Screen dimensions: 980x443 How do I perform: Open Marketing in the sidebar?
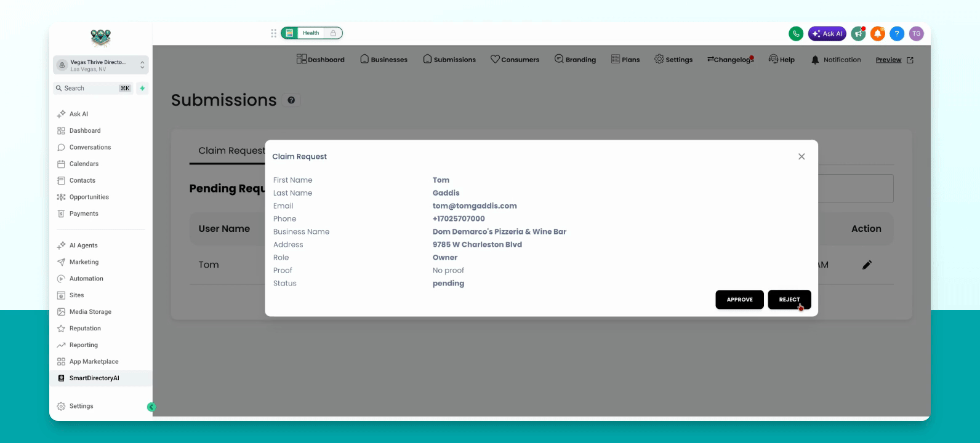(84, 262)
